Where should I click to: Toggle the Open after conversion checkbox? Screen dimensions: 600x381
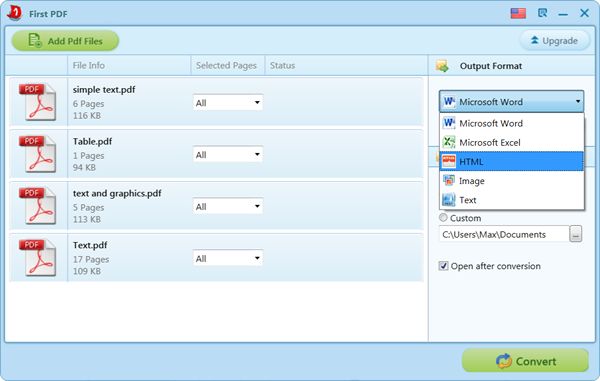coord(443,266)
